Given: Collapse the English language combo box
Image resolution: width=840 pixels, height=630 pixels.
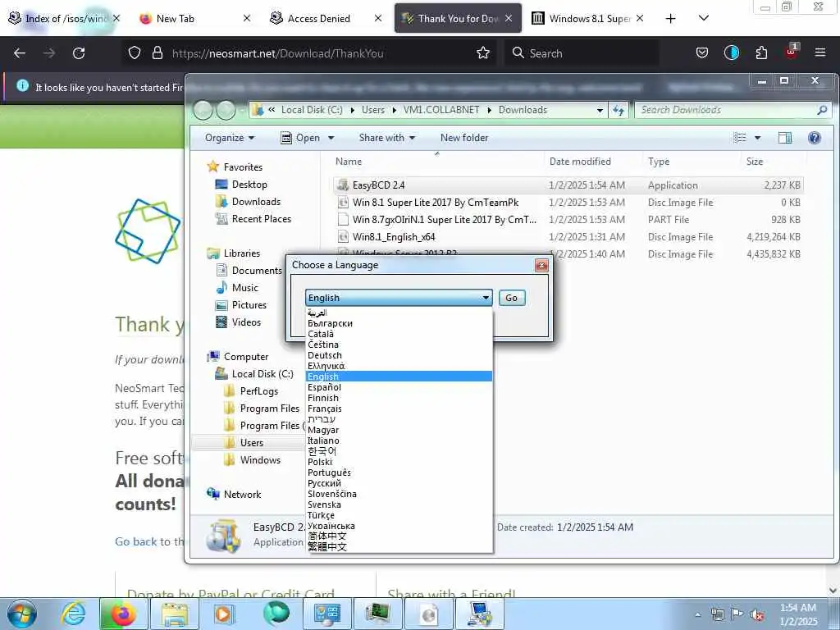Looking at the screenshot, I should pyautogui.click(x=486, y=298).
